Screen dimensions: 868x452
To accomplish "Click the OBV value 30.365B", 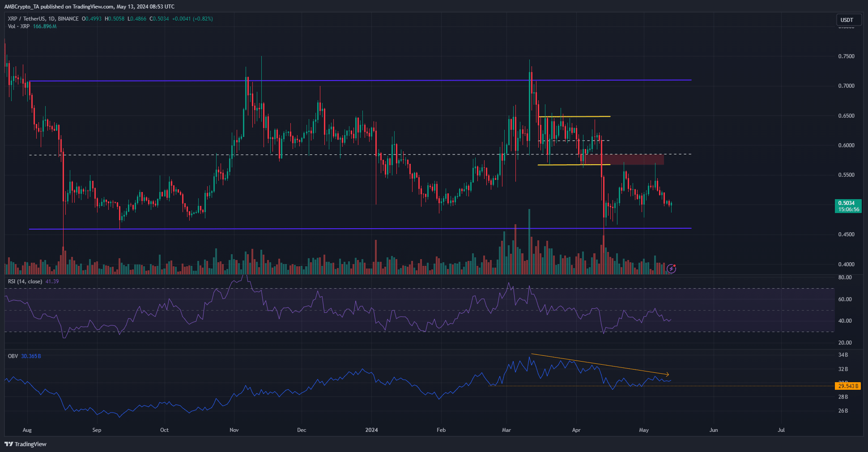I will point(31,356).
